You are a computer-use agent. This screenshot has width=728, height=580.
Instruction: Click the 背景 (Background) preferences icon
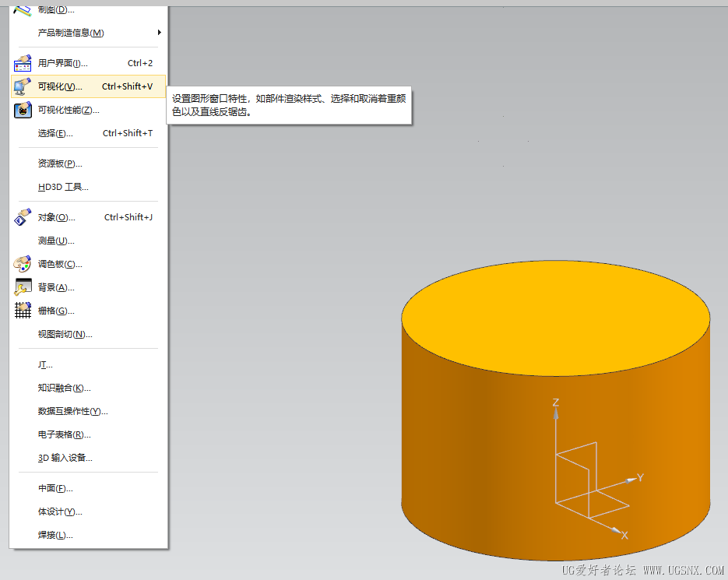click(22, 286)
